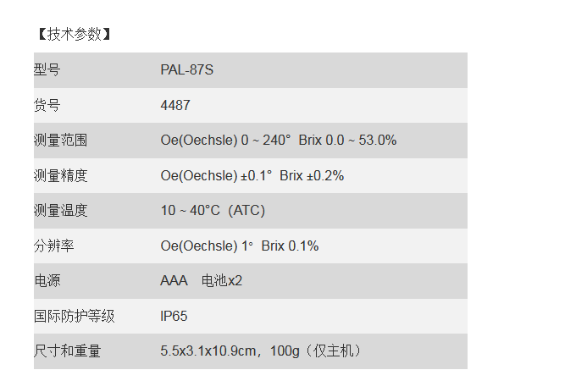Select the 国际防护等级 label
Image resolution: width=587 pixels, height=392 pixels.
click(x=75, y=316)
